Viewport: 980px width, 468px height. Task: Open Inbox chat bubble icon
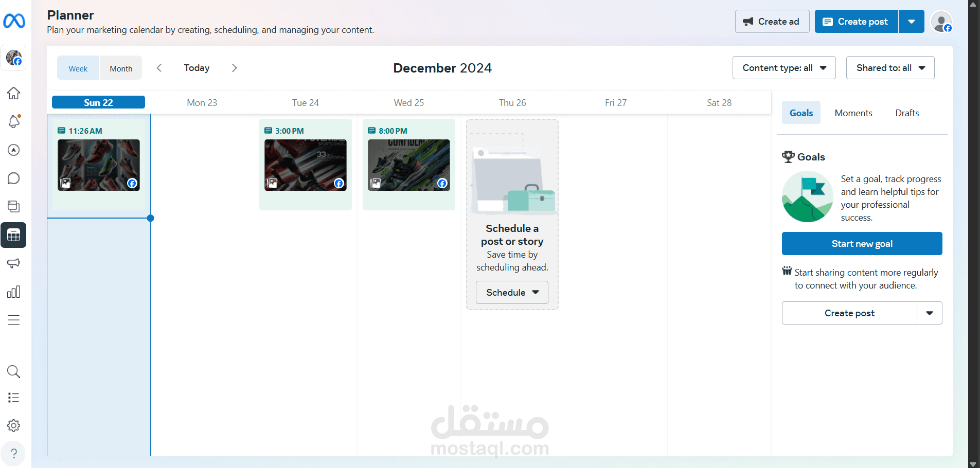point(14,178)
